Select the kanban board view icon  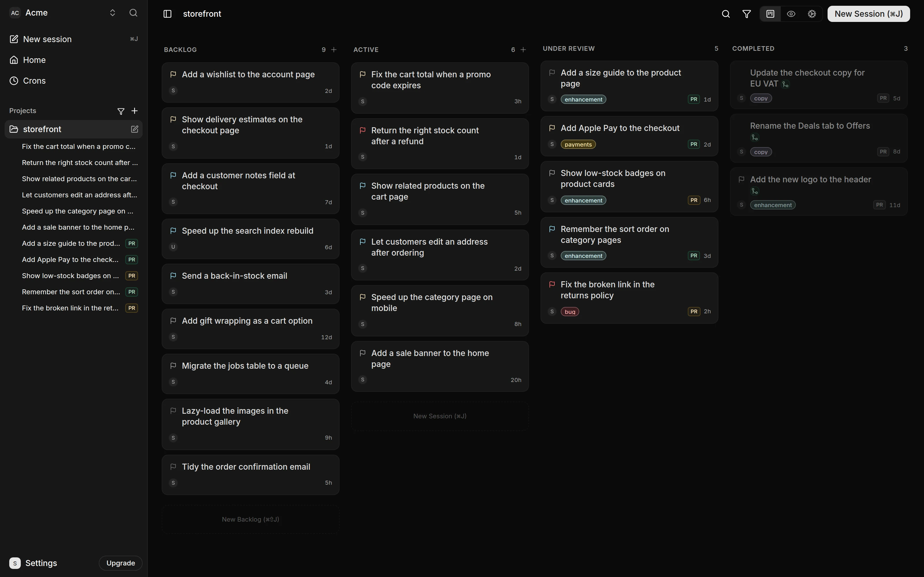click(x=770, y=14)
